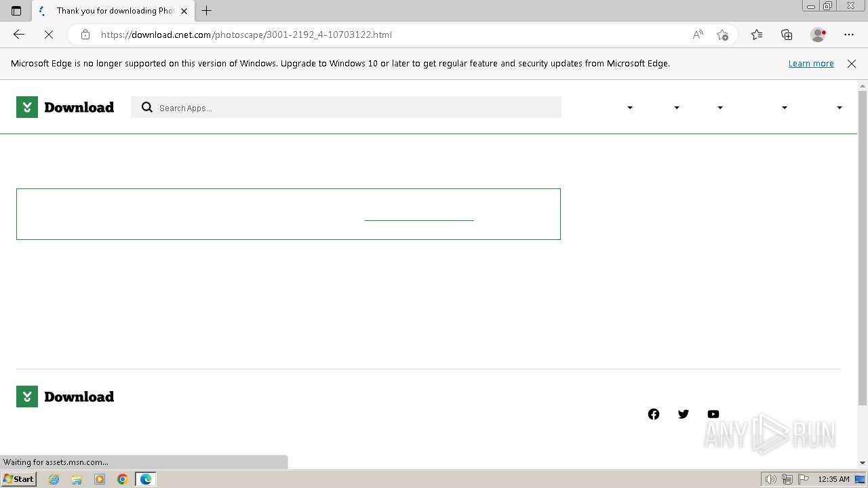Add this page to favorites
This screenshot has width=868, height=488.
pos(722,35)
